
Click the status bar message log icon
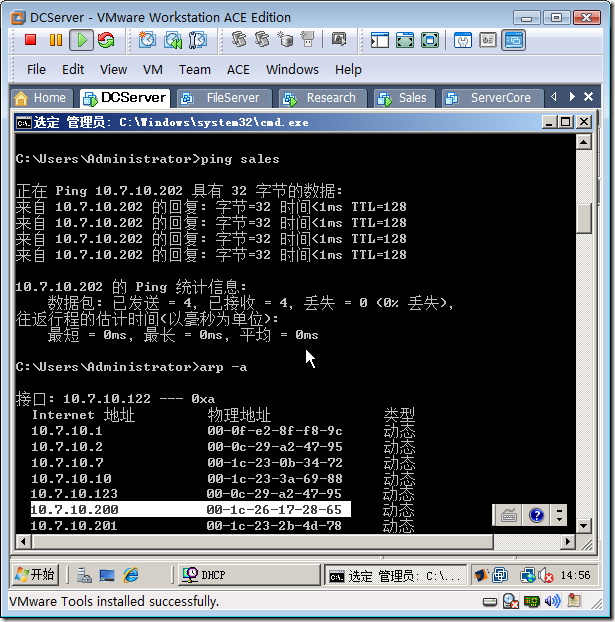[x=574, y=601]
